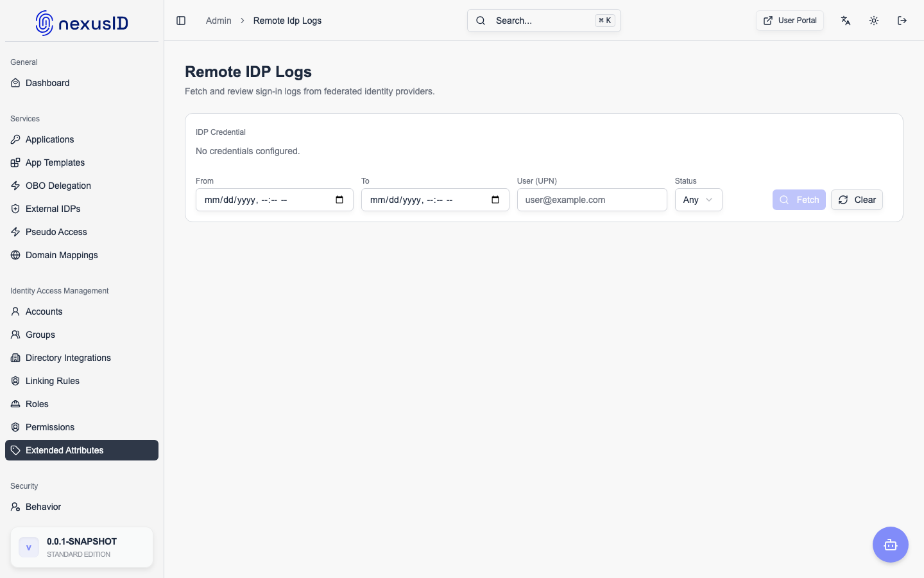The height and width of the screenshot is (578, 924).
Task: Click the OBO Delegation lightning icon
Action: click(15, 186)
